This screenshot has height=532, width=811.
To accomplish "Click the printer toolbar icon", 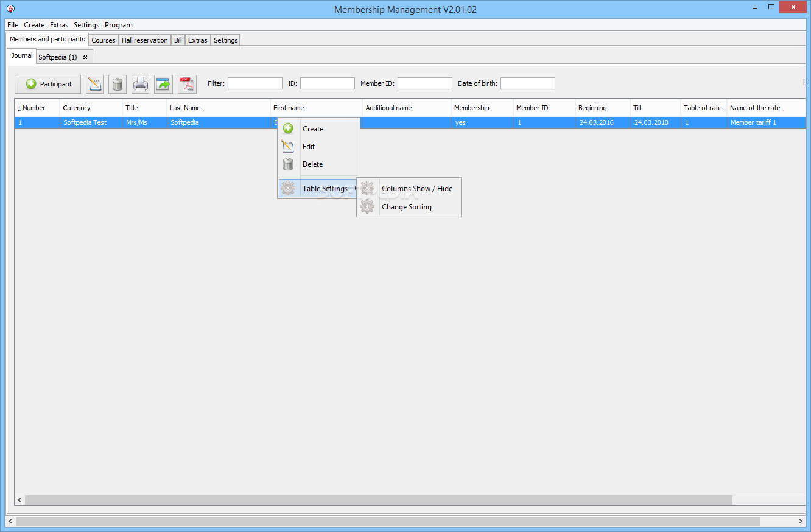I will [141, 84].
